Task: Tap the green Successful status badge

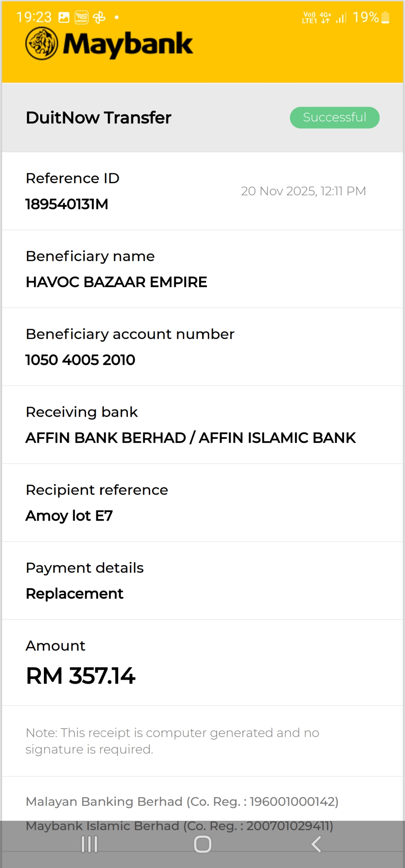Action: pos(334,118)
